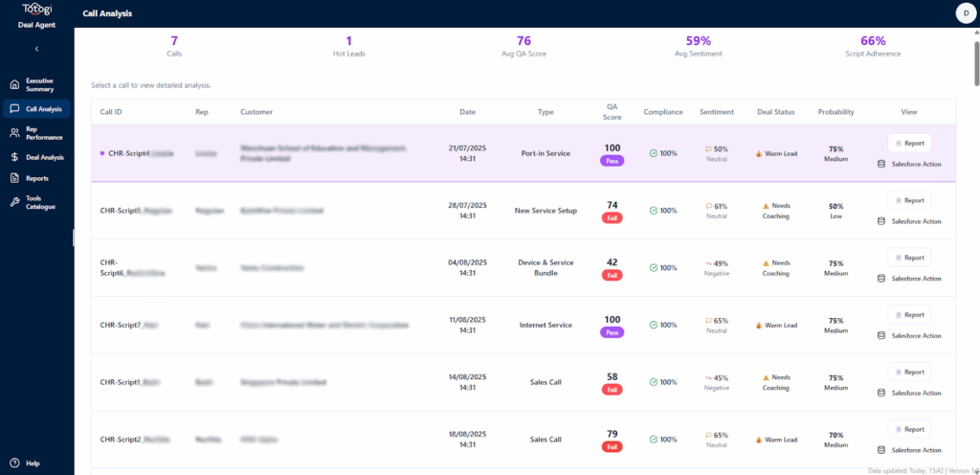
Task: Click the Totogi logo
Action: [36, 10]
